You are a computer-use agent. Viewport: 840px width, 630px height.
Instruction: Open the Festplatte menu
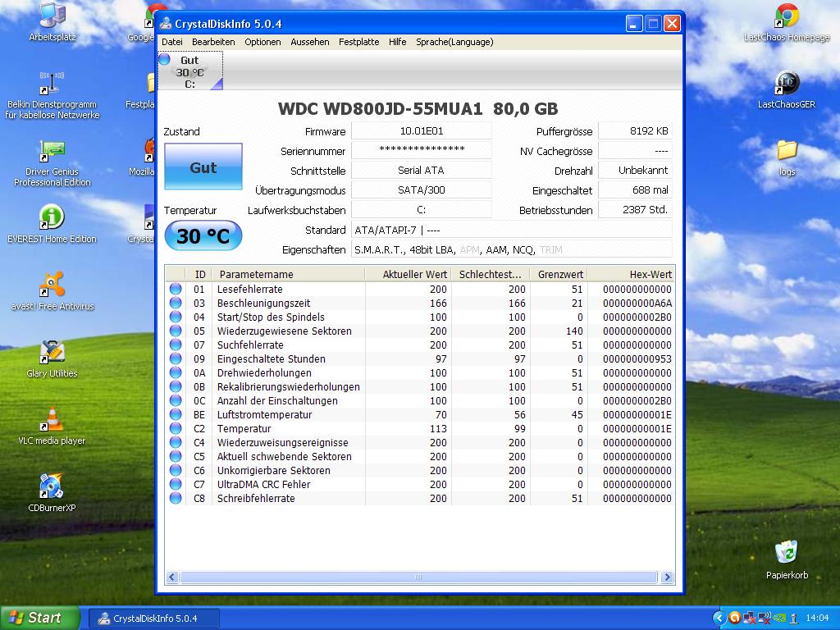359,42
